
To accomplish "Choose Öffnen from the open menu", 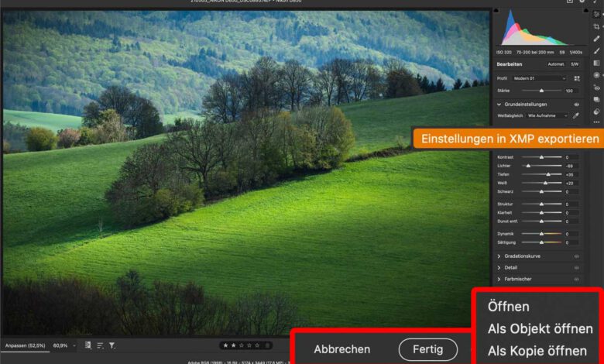I will [x=509, y=307].
